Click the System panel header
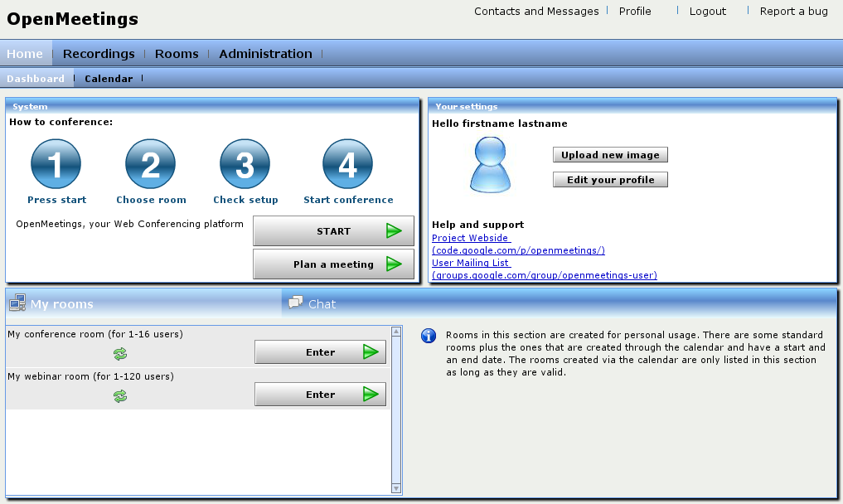843x504 pixels. [x=212, y=106]
